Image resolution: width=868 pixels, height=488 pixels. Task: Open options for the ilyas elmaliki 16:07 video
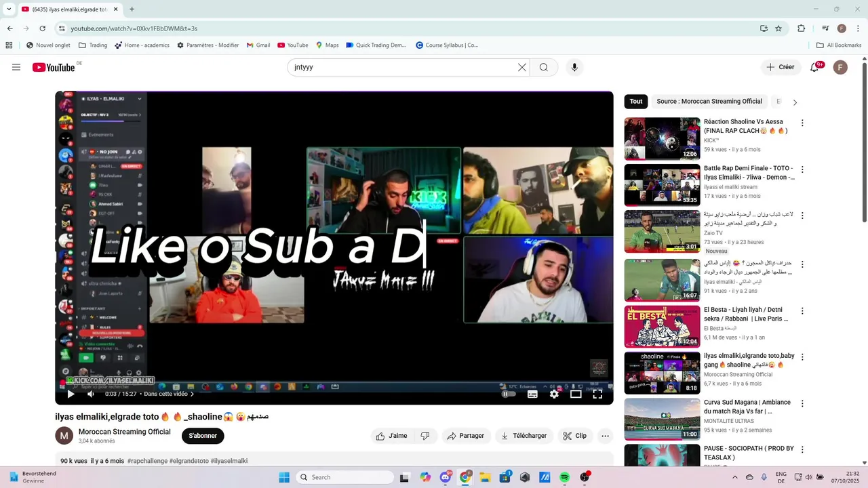click(x=802, y=263)
